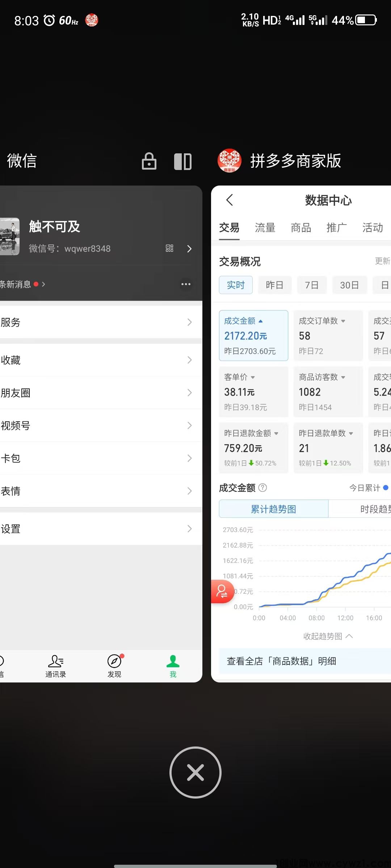This screenshot has width=391, height=868.
Task: Open new messages notice in WeChat
Action: pos(22,284)
